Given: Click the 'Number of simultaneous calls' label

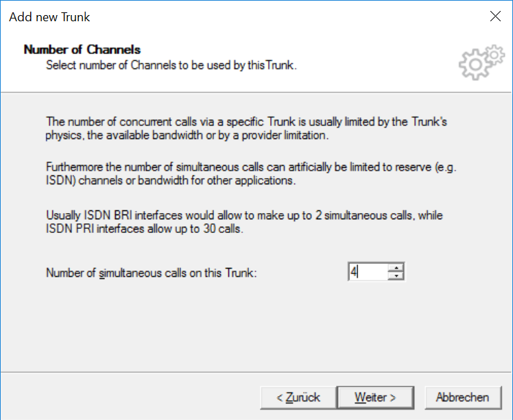Looking at the screenshot, I should click(x=151, y=273).
